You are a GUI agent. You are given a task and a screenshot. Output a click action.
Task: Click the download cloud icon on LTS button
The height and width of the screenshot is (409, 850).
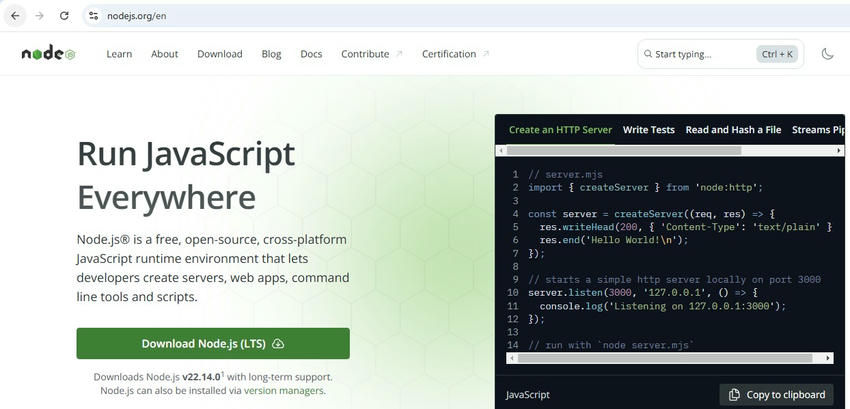point(278,343)
